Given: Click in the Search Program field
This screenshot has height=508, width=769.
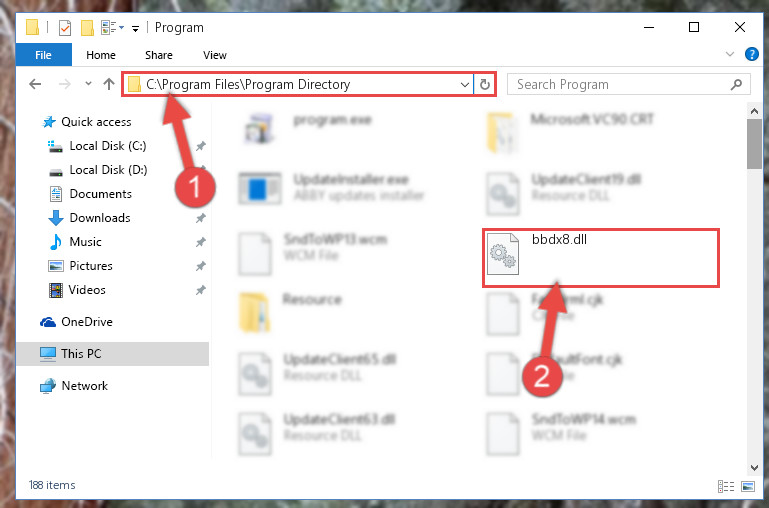Looking at the screenshot, I should 619,84.
